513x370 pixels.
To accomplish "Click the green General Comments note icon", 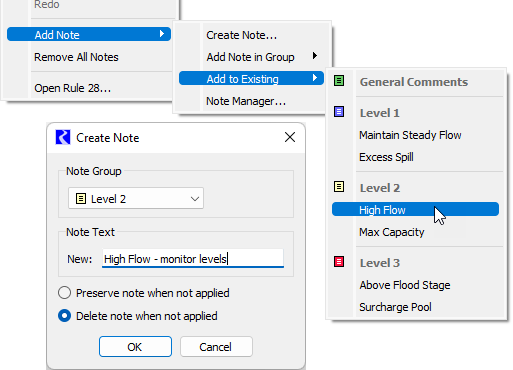I will pyautogui.click(x=339, y=81).
